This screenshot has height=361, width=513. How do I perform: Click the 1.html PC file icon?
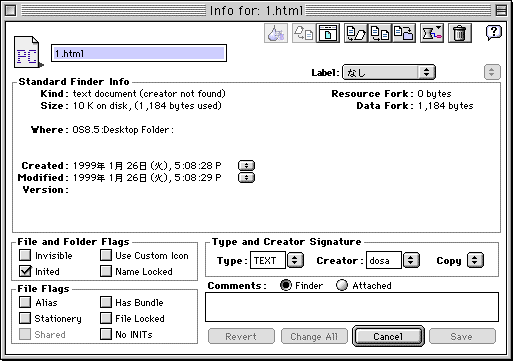pos(28,52)
